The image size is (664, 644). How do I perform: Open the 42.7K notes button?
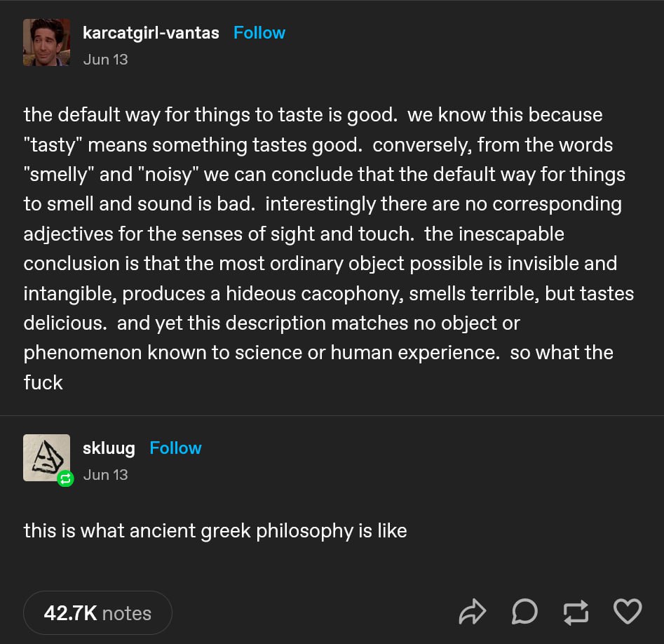97,613
